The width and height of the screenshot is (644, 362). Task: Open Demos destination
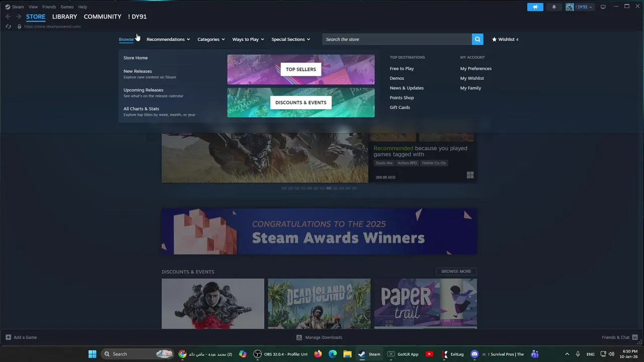(397, 78)
